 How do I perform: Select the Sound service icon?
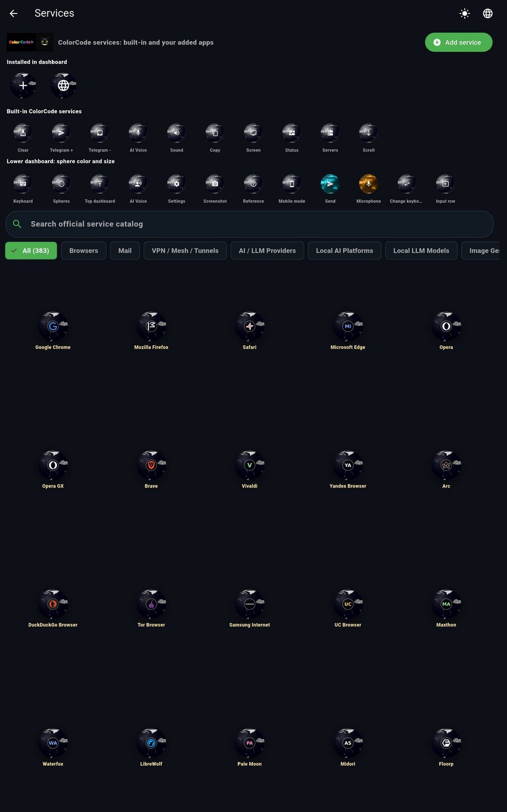(x=176, y=133)
